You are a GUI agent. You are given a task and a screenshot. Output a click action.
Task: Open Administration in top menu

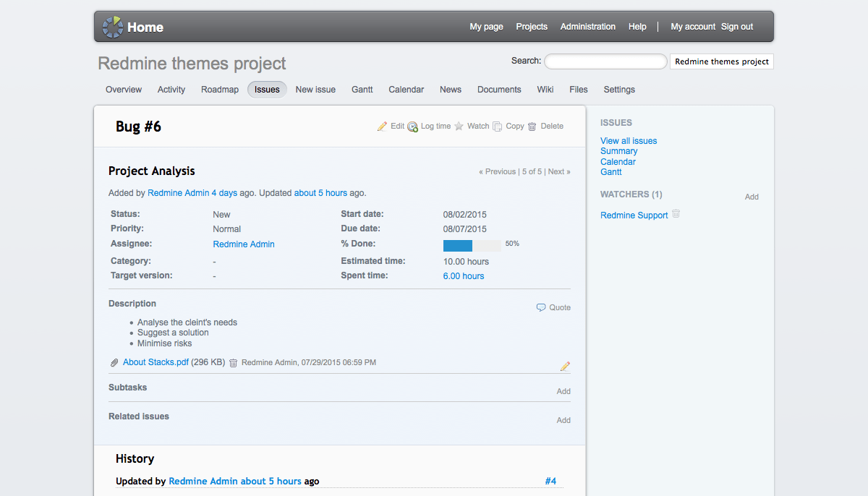click(x=588, y=27)
